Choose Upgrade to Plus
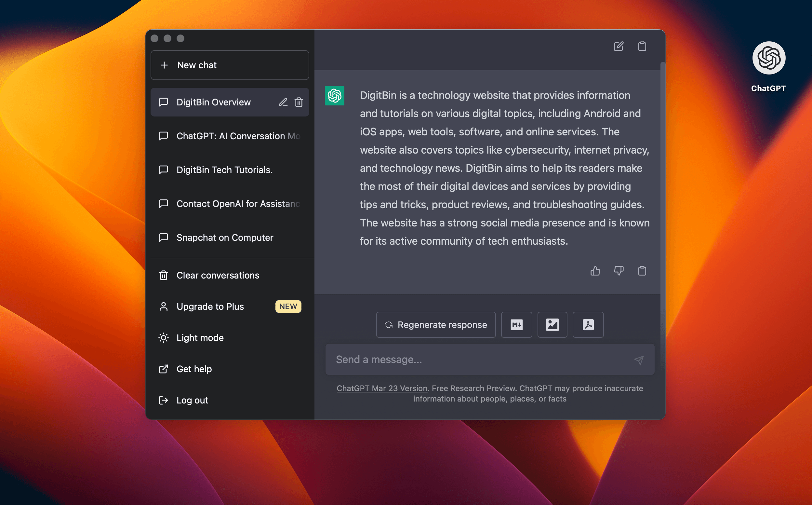812x505 pixels. pyautogui.click(x=230, y=307)
